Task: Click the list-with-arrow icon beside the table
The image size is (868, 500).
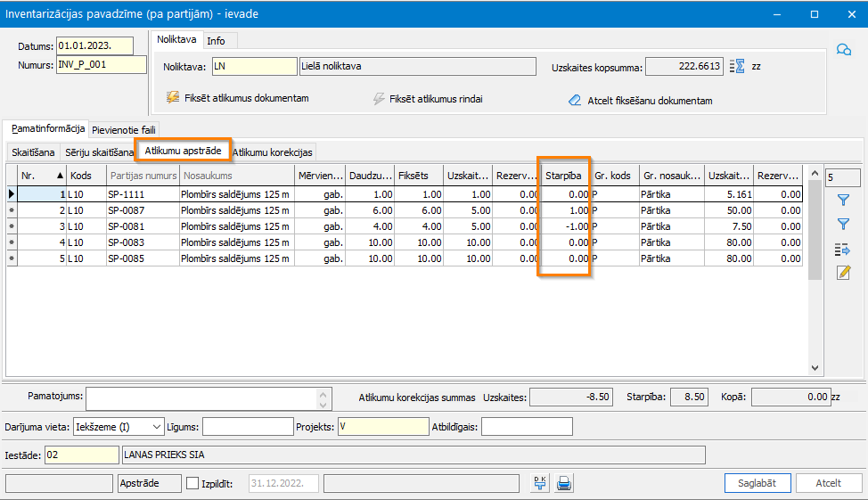Action: click(x=843, y=249)
